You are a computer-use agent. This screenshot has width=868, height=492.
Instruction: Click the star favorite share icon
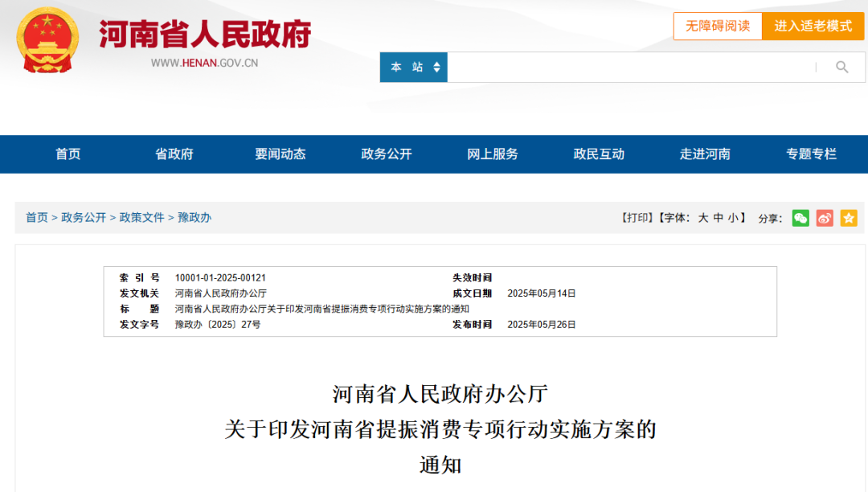tap(848, 217)
